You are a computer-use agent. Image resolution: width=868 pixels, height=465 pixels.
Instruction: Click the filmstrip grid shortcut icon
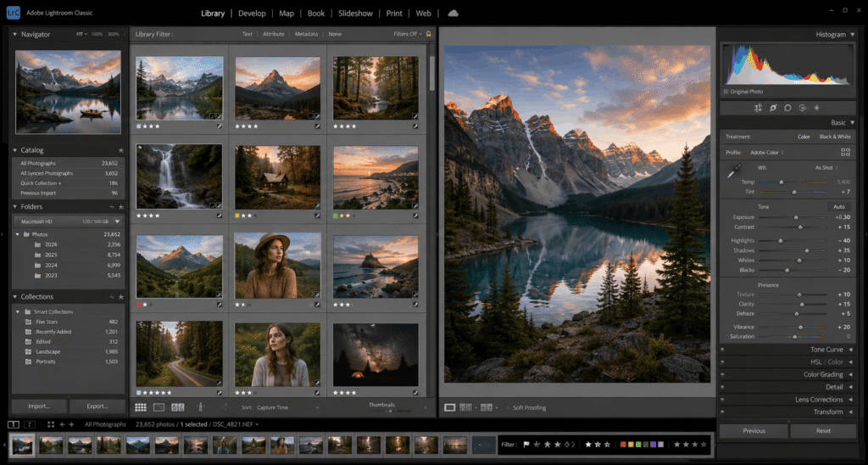[x=50, y=424]
